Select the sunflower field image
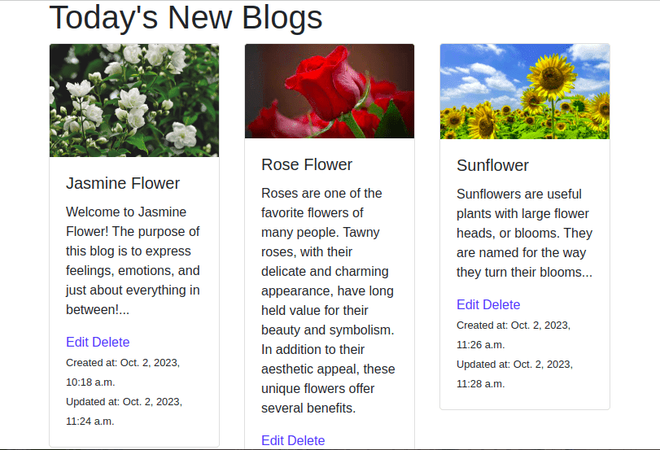 524,91
